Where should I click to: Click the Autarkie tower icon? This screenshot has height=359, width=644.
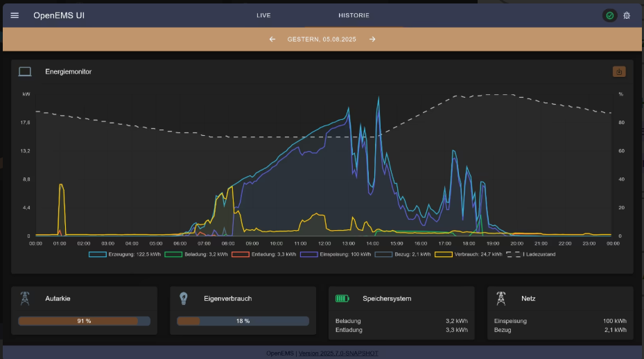[x=25, y=298]
